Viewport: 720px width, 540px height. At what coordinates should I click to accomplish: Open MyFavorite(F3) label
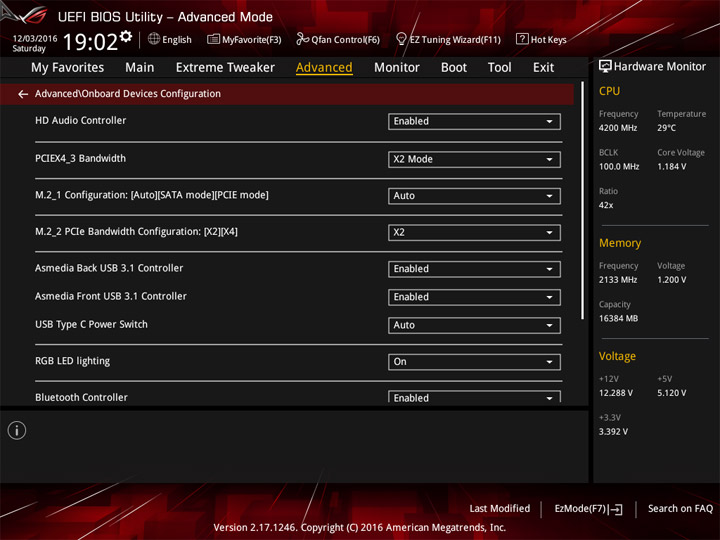pyautogui.click(x=252, y=40)
